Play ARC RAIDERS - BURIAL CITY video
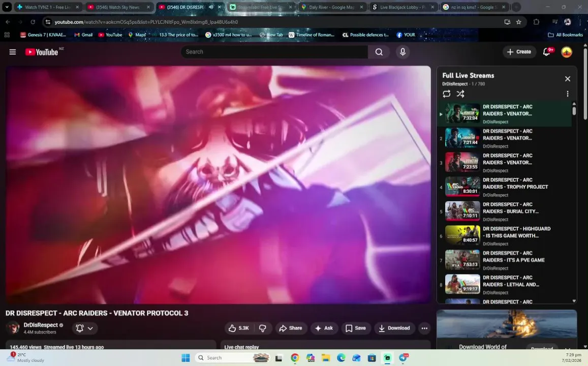 pyautogui.click(x=505, y=211)
